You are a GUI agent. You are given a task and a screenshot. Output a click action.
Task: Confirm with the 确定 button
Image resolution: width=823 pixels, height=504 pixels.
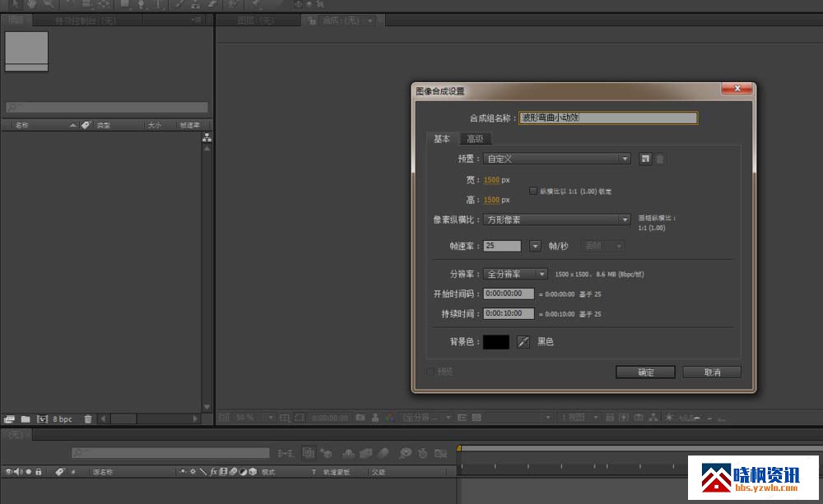tap(645, 372)
